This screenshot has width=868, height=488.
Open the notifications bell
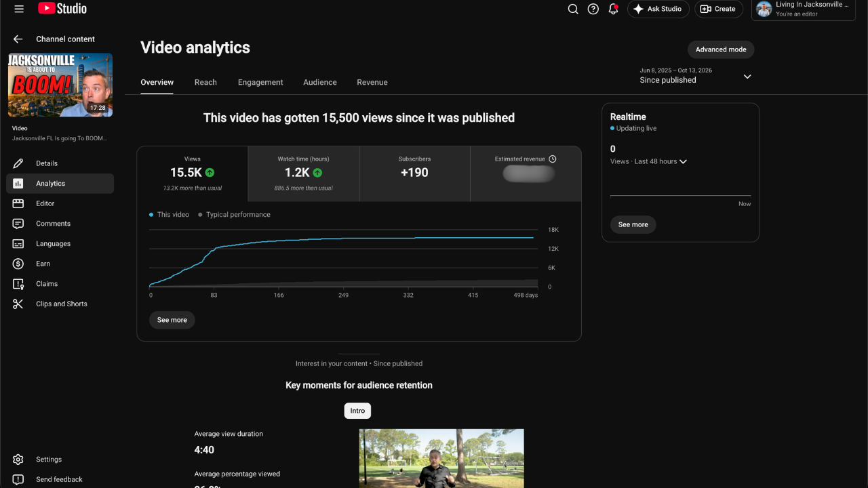(614, 9)
